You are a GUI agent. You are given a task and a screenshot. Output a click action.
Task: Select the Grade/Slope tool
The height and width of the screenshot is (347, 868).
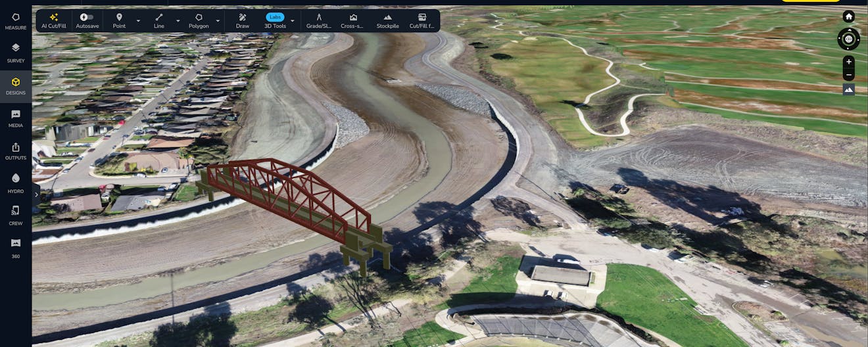click(x=319, y=20)
